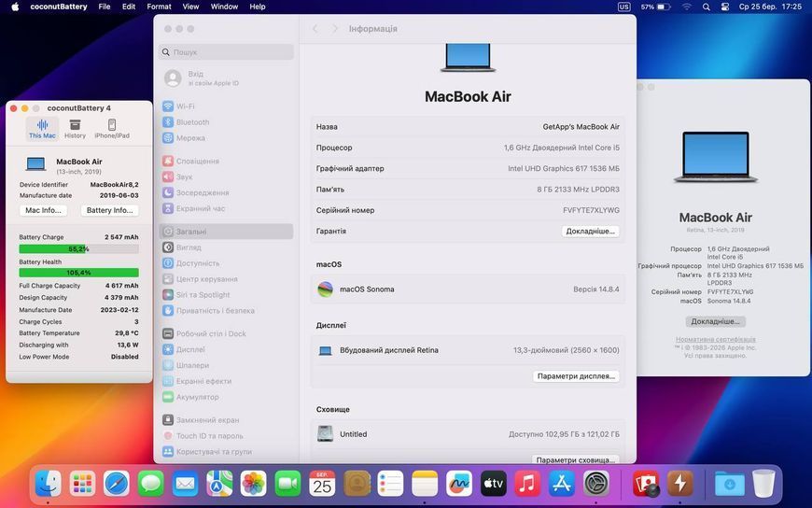The image size is (812, 508).
Task: Open Доступність in settings sidebar
Action: point(226,263)
